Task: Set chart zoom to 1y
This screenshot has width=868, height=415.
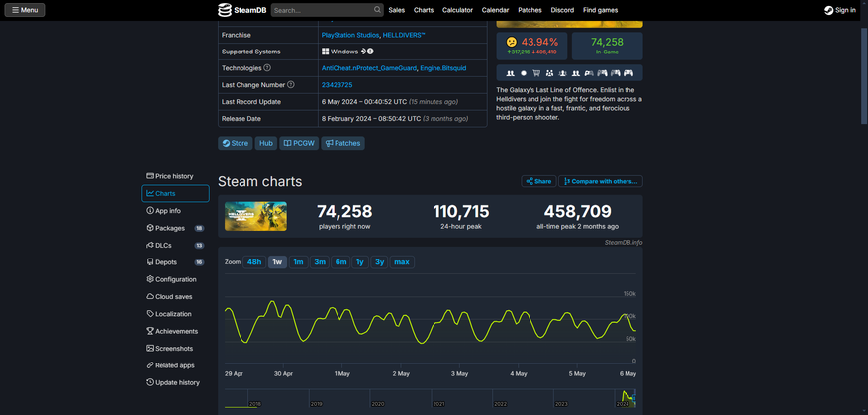Action: 360,262
